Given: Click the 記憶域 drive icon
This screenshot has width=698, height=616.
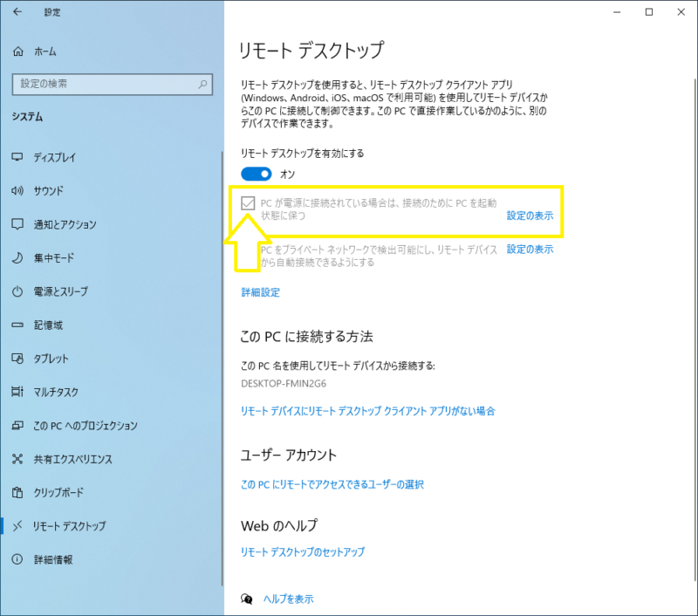Looking at the screenshot, I should 17,325.
